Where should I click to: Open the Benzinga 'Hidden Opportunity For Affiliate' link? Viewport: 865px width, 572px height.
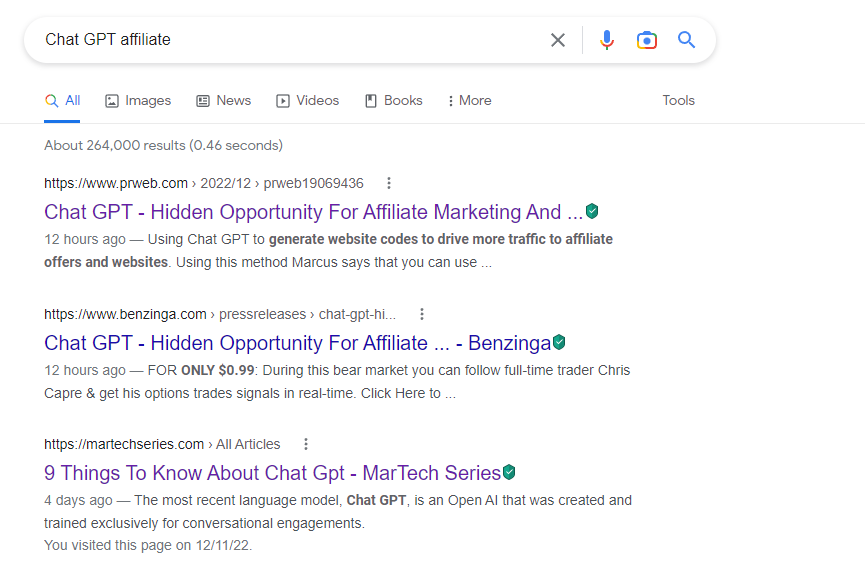[x=297, y=343]
